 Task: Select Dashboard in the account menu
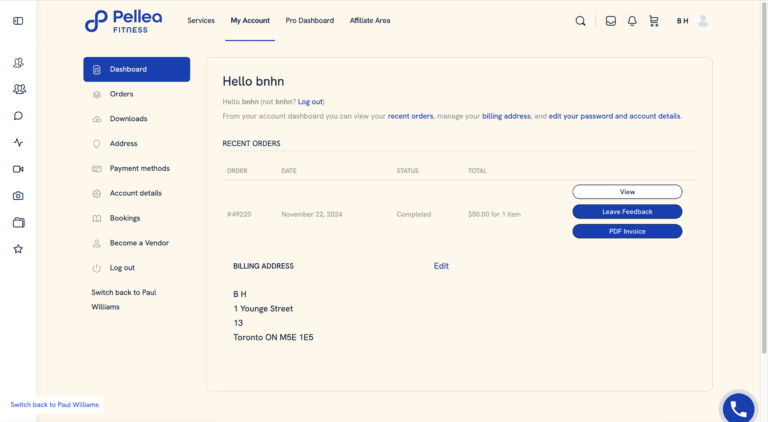pyautogui.click(x=137, y=70)
